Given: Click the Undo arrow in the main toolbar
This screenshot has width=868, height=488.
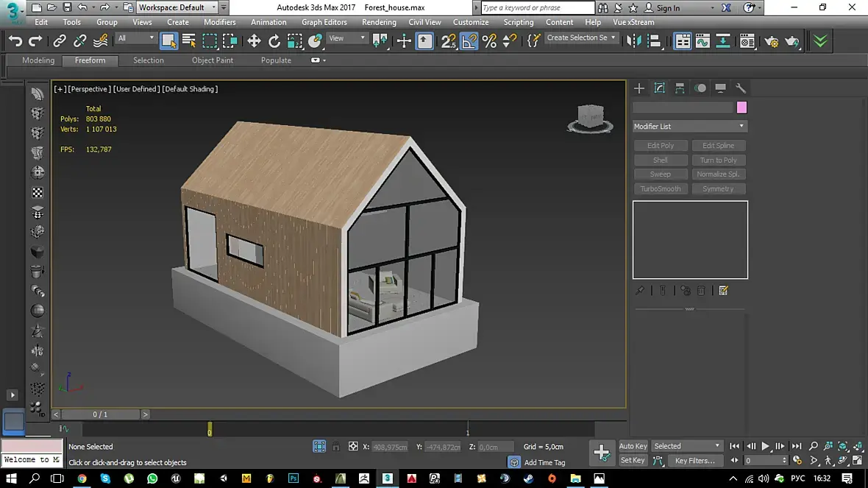Looking at the screenshot, I should (15, 41).
